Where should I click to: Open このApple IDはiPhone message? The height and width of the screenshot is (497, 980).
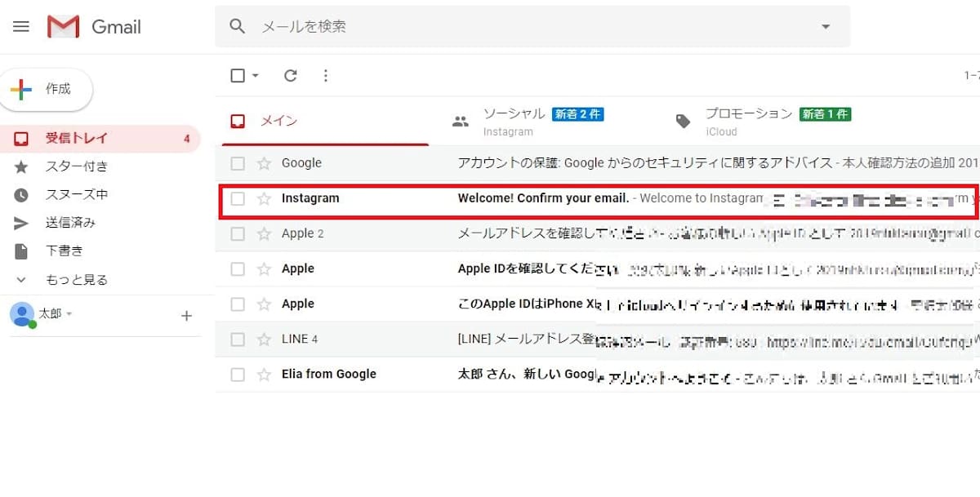click(598, 304)
